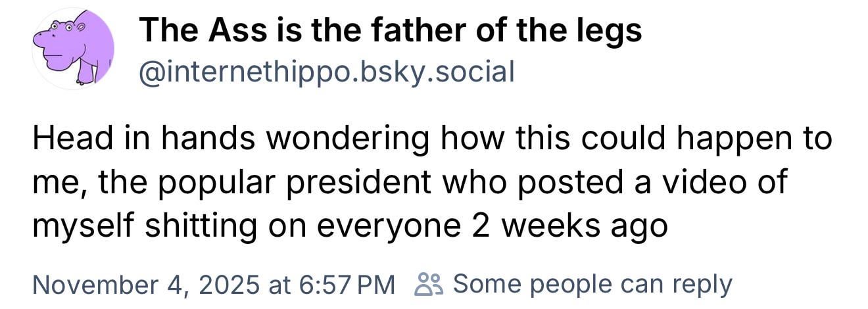Open the @internethippo.bsky.social handle

[x=327, y=71]
